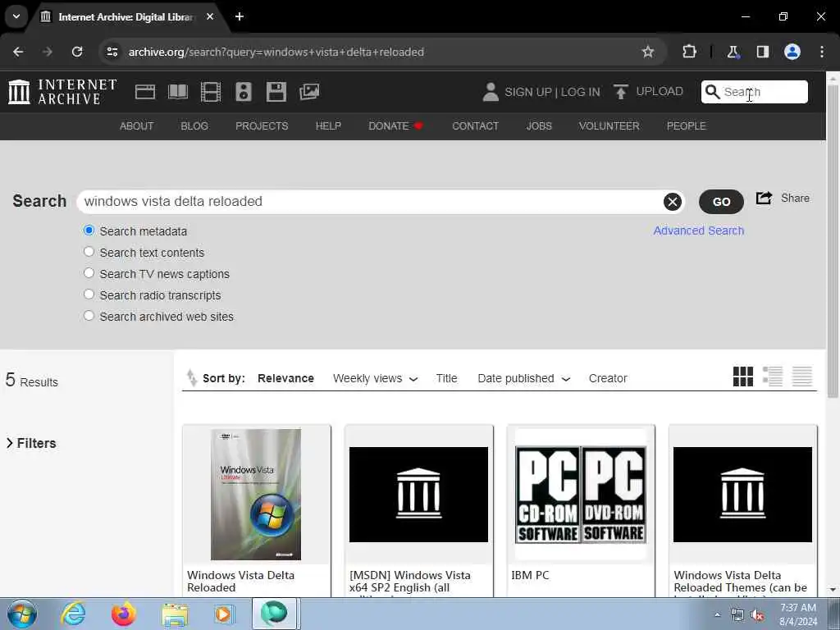Go back to the previous page
Viewport: 840px width, 630px height.
coord(18,52)
